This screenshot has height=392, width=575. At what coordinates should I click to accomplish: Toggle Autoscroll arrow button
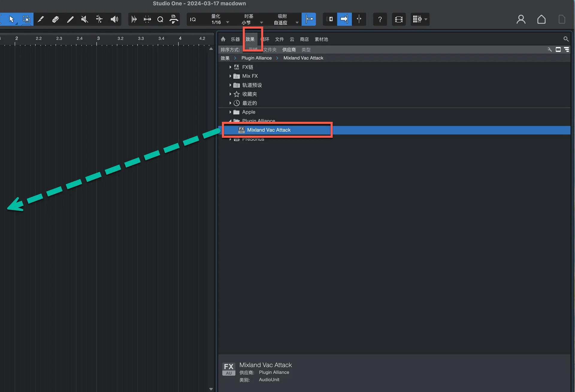[344, 19]
